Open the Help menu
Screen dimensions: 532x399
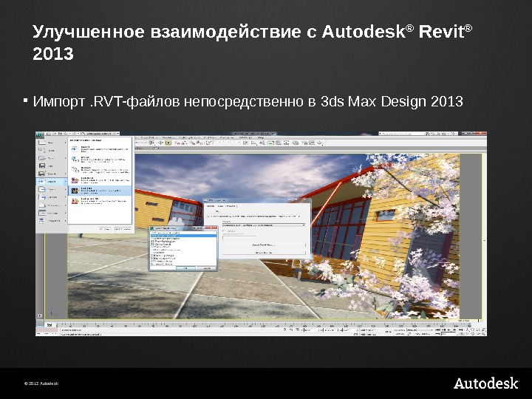261,137
